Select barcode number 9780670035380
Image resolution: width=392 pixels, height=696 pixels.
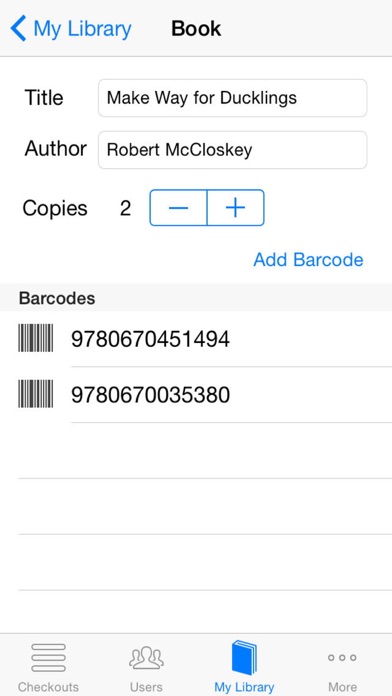tap(150, 395)
